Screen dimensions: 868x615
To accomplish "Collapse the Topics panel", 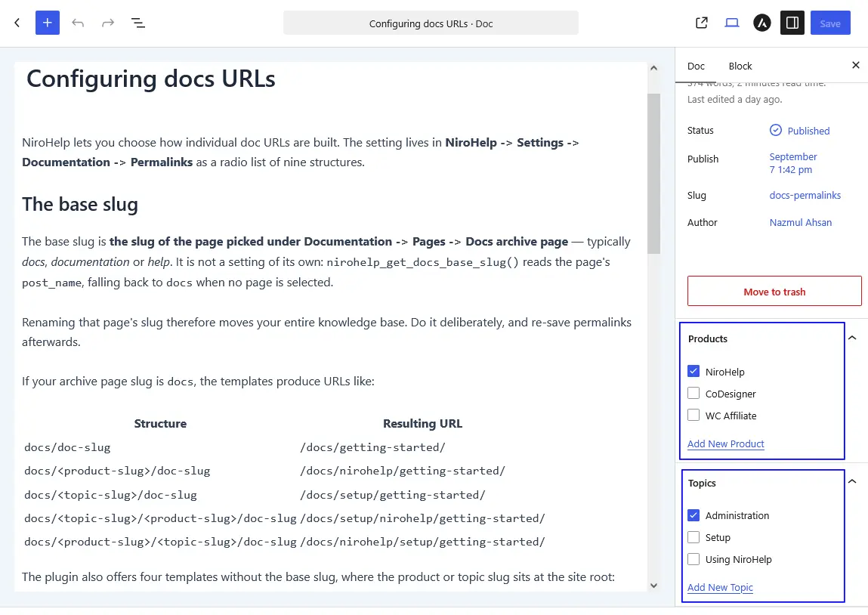I will 852,481.
